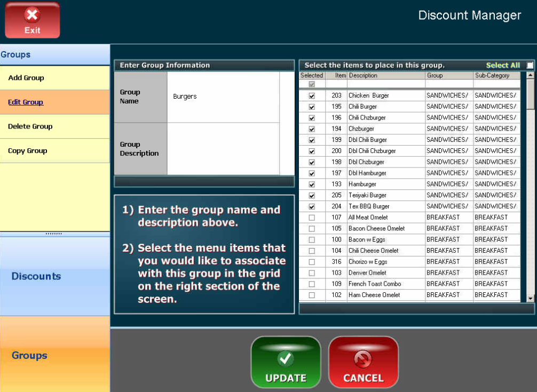
Task: Check the All Meat Omelet checkbox
Action: 312,218
